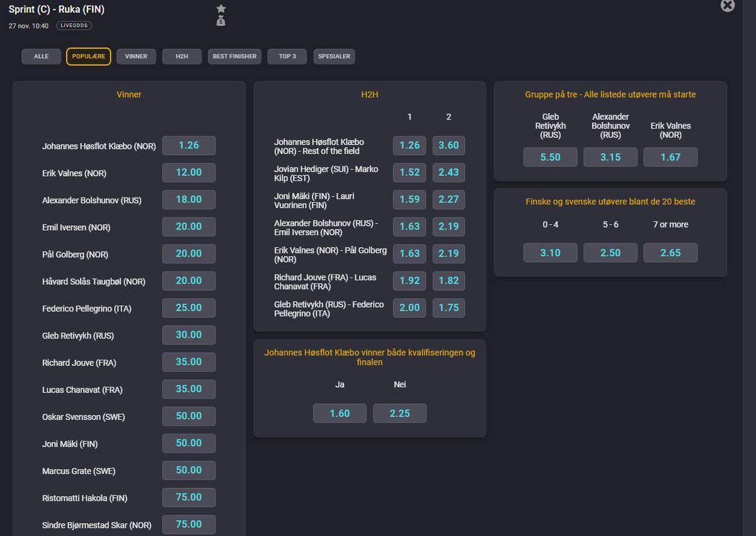Select Erik Valnes winner odds 12.00

click(189, 173)
